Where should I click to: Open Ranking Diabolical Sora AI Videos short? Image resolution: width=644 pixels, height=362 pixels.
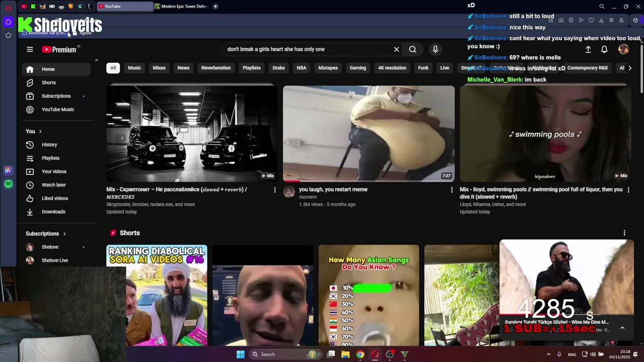tap(156, 296)
